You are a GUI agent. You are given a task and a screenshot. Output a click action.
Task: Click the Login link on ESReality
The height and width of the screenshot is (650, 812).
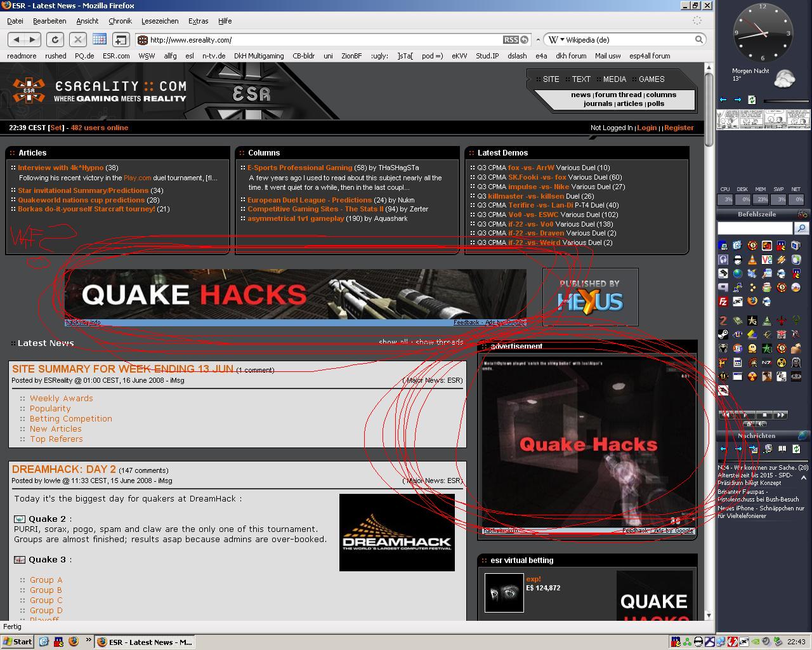point(646,128)
